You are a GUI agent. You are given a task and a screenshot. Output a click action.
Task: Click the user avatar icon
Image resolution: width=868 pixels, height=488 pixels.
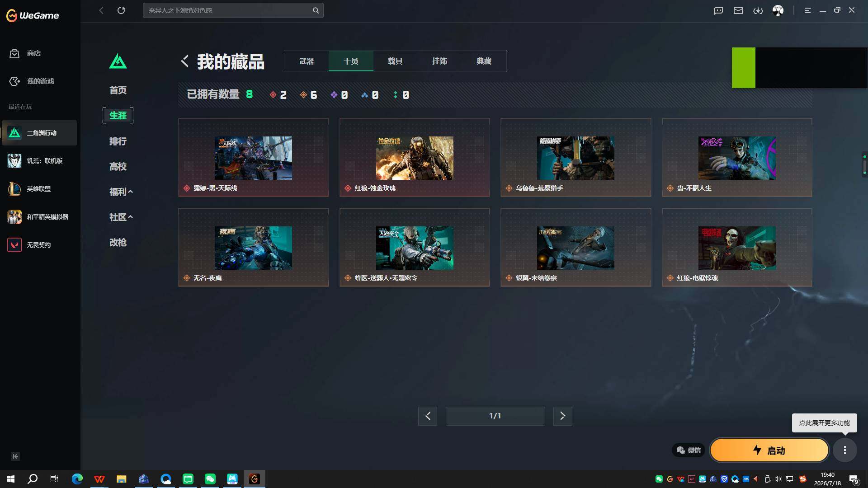[778, 10]
